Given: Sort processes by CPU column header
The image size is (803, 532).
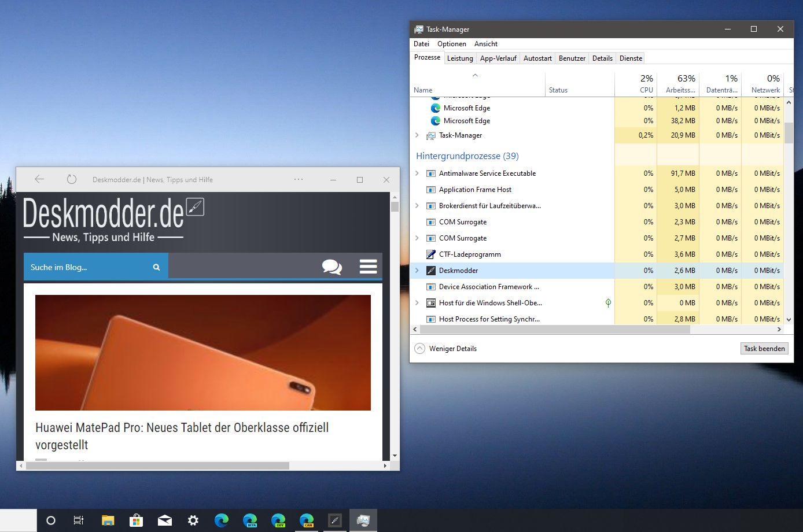Looking at the screenshot, I should pos(636,83).
